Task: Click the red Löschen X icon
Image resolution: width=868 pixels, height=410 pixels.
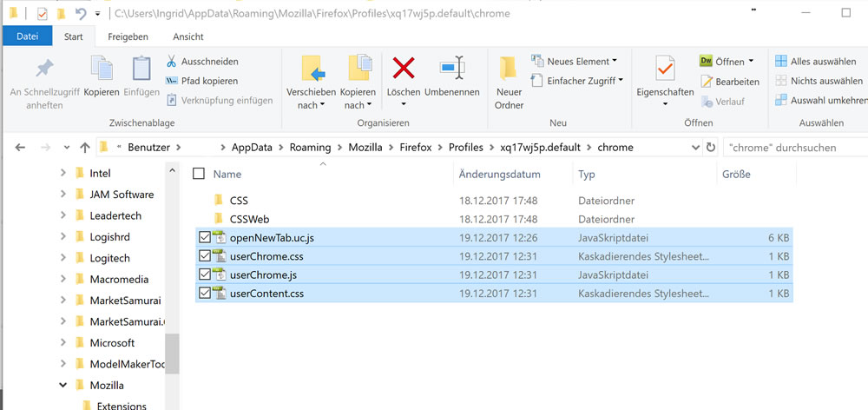Action: [x=404, y=68]
